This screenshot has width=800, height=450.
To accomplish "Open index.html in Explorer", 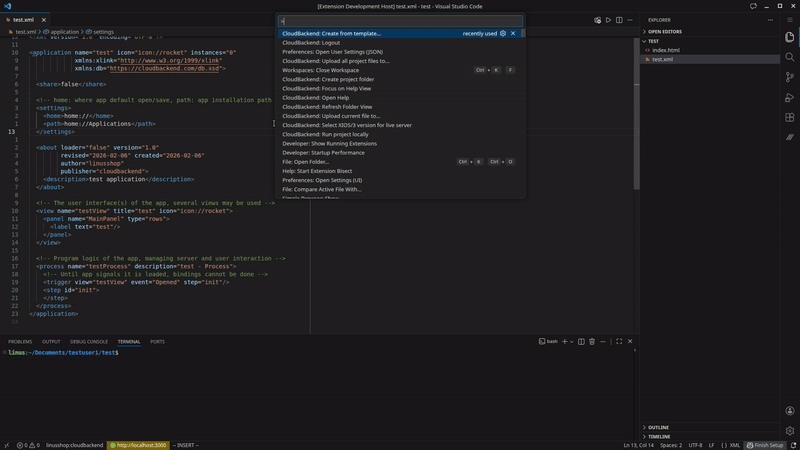I will 710,50.
